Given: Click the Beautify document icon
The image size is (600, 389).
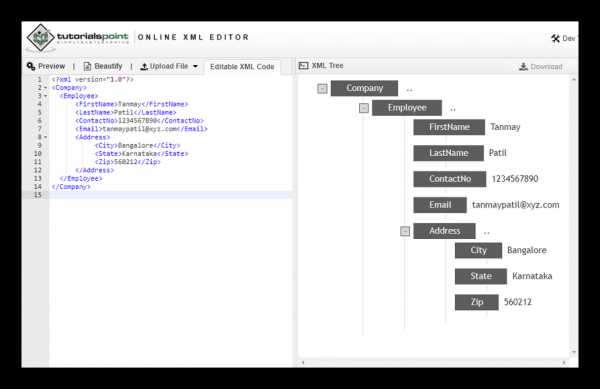Looking at the screenshot, I should point(87,66).
